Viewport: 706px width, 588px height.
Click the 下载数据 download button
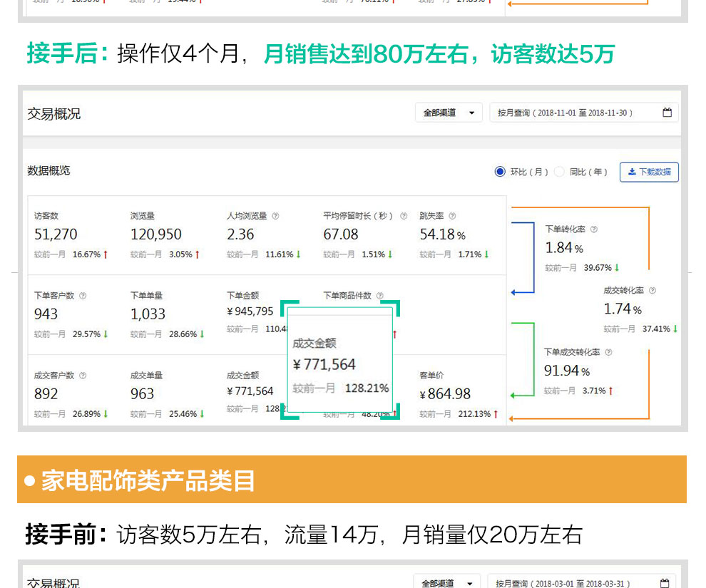(x=649, y=172)
